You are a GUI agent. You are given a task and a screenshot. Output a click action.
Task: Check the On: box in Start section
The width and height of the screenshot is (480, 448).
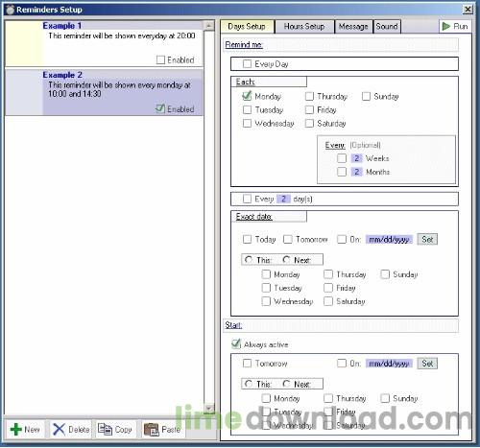[342, 364]
